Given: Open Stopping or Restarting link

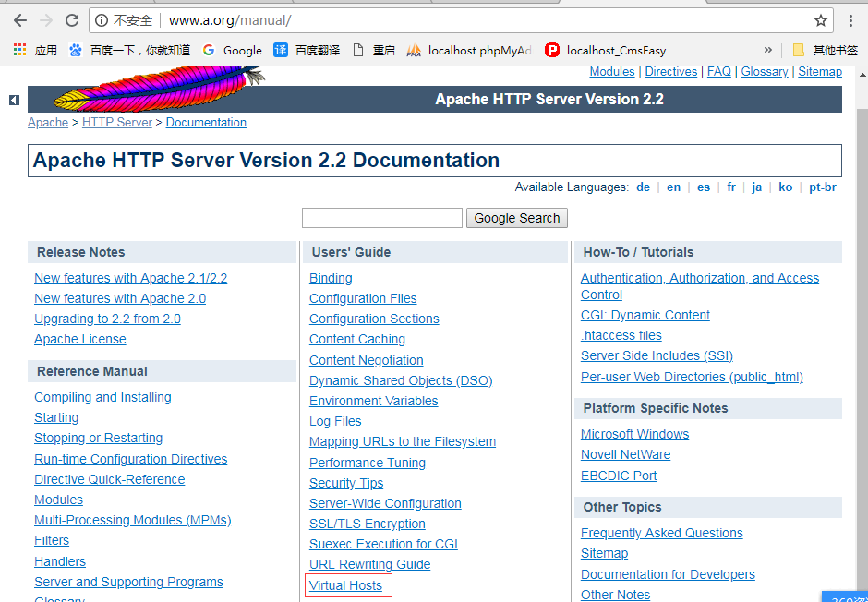Looking at the screenshot, I should pos(99,438).
